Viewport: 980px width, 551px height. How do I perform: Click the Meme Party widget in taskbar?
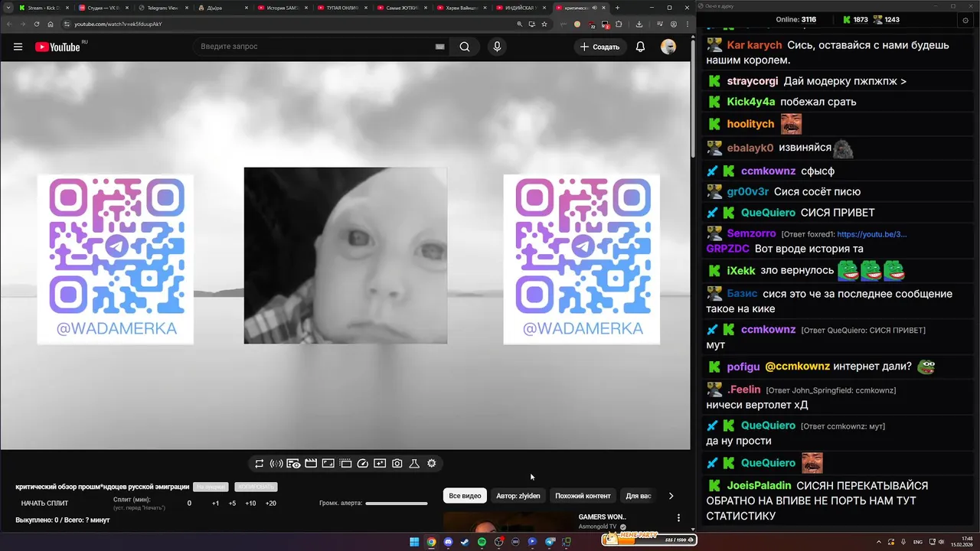point(648,539)
